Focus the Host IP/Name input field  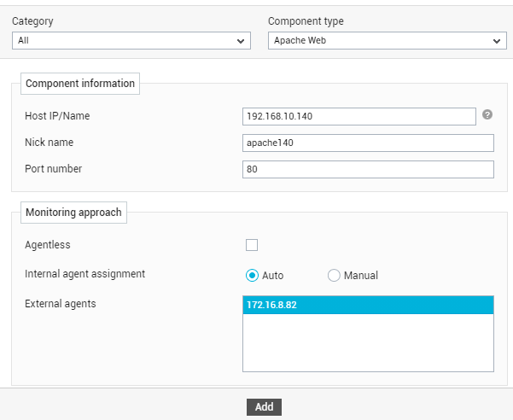click(x=359, y=116)
